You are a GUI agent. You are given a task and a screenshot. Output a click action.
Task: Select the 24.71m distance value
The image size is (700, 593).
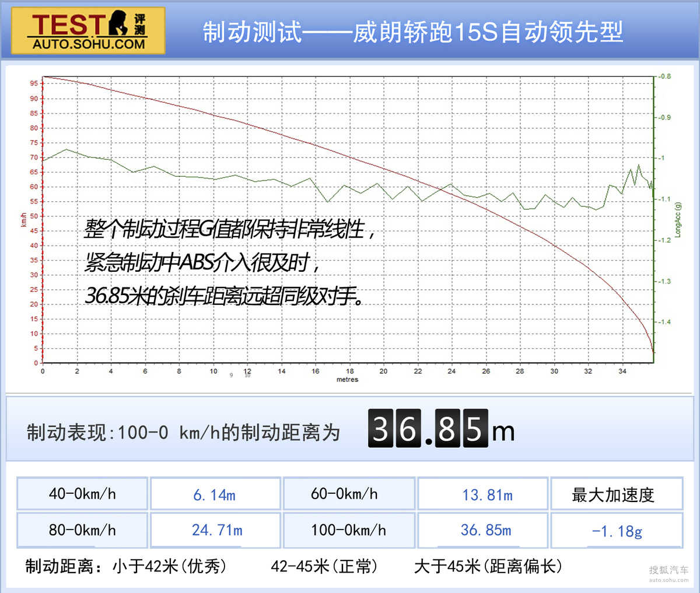[x=217, y=530]
